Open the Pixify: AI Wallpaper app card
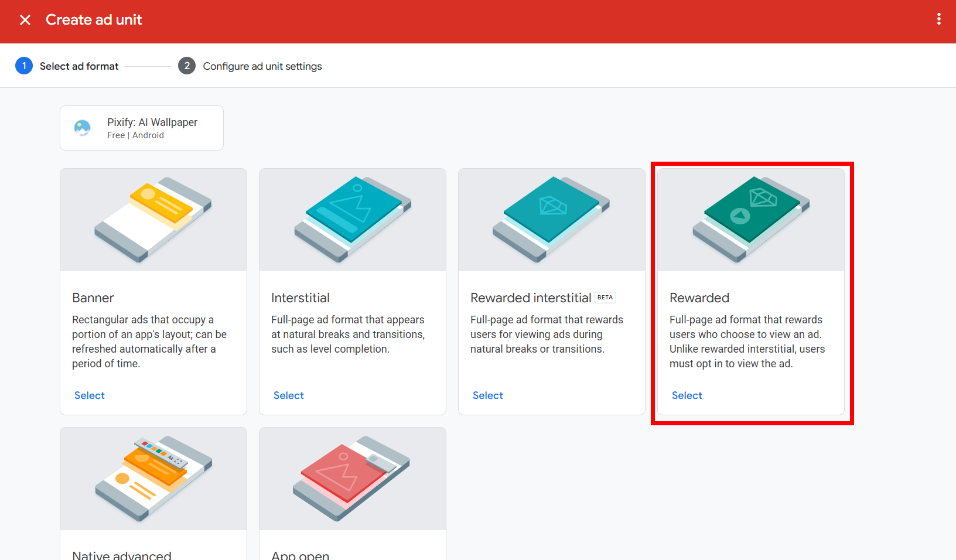This screenshot has width=956, height=560. click(142, 128)
